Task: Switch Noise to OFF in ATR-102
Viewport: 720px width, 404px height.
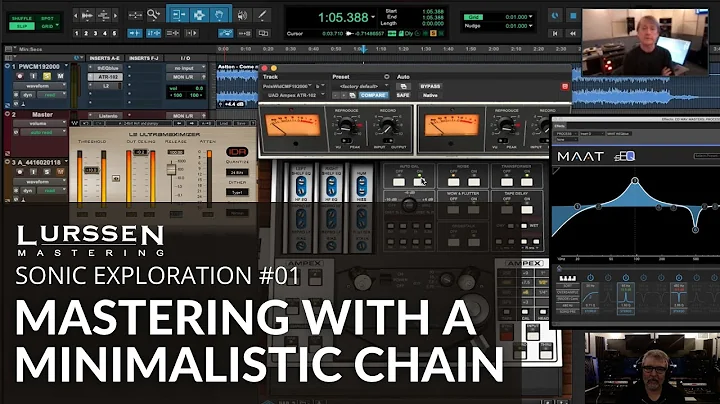Action: [x=454, y=182]
